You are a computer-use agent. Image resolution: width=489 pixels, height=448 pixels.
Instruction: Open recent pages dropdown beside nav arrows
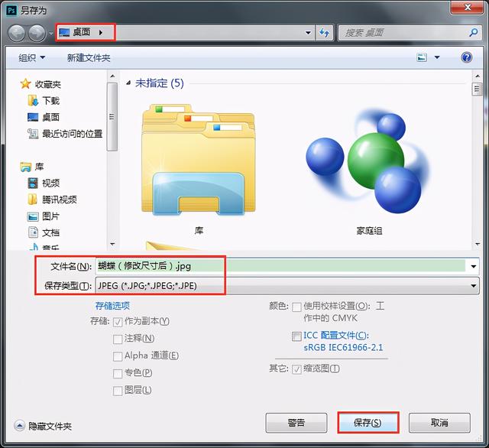click(x=51, y=33)
